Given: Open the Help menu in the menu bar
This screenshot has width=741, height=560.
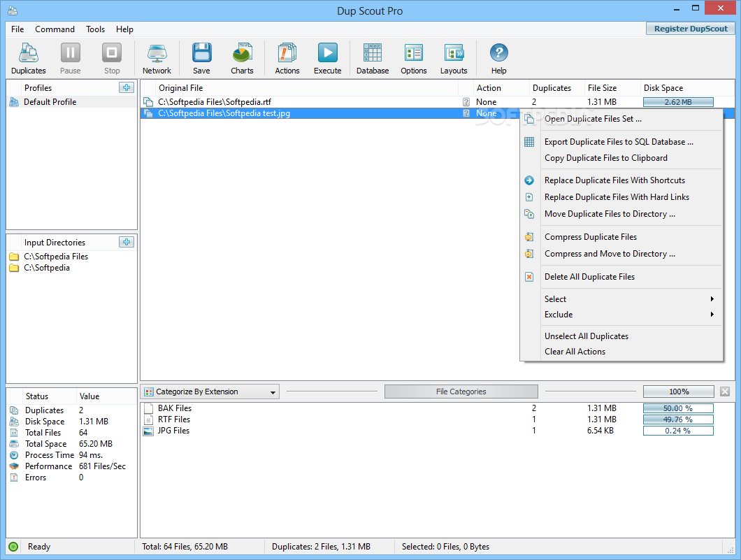Looking at the screenshot, I should pos(124,29).
